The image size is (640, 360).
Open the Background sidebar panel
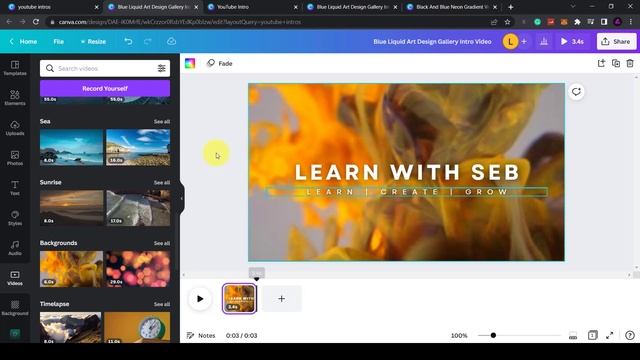[15, 308]
